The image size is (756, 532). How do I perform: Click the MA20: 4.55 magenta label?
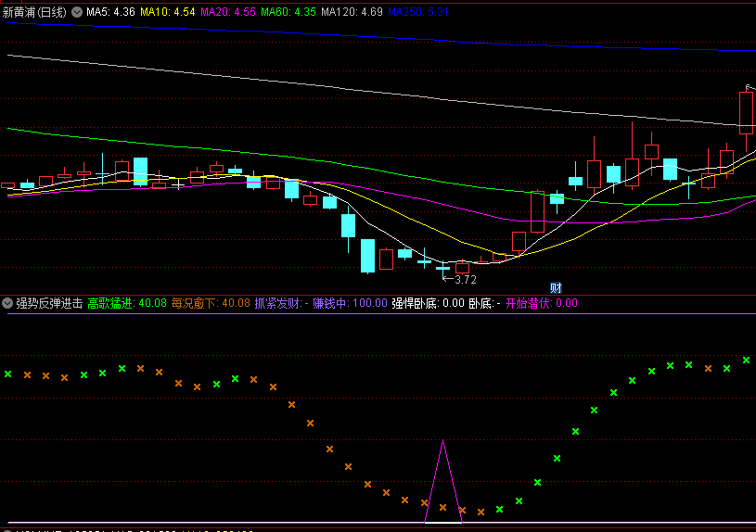click(228, 12)
